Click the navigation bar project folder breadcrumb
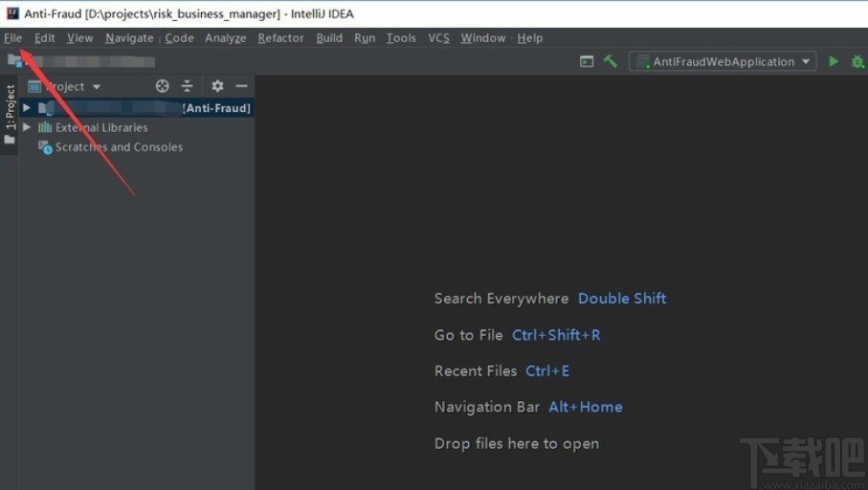Viewport: 868px width, 490px height. click(15, 61)
